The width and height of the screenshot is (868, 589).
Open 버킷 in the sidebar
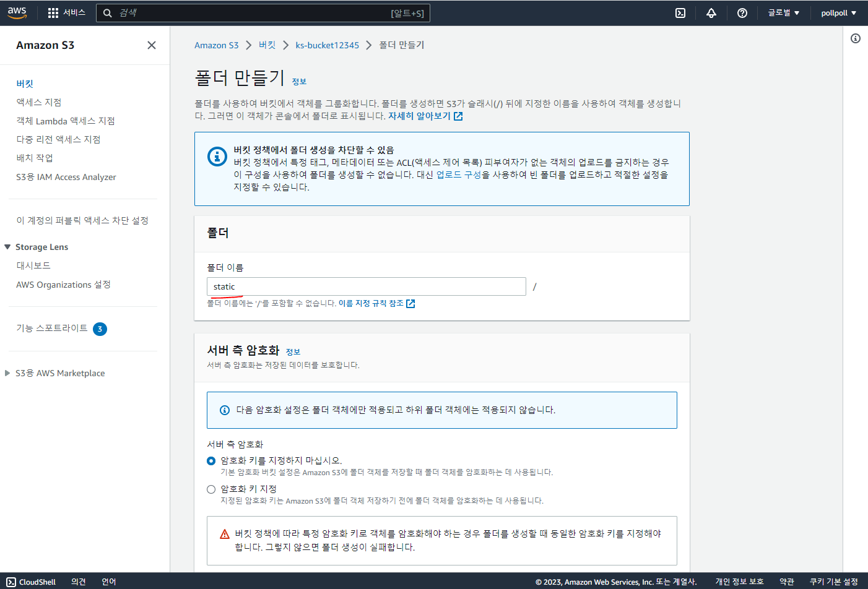tap(25, 84)
